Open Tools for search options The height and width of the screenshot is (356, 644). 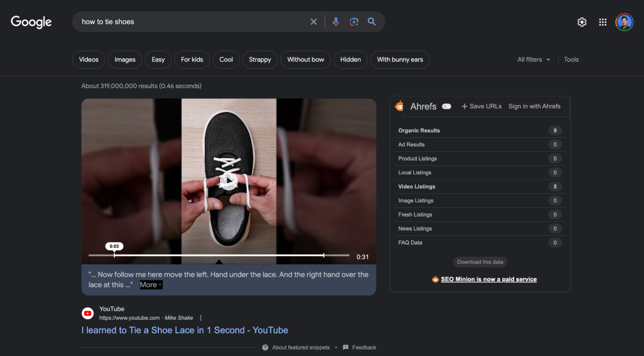click(571, 60)
